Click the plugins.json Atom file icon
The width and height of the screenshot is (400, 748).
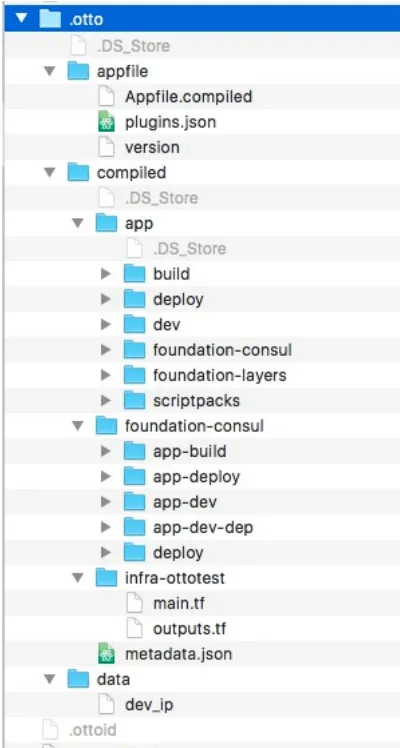click(x=106, y=122)
